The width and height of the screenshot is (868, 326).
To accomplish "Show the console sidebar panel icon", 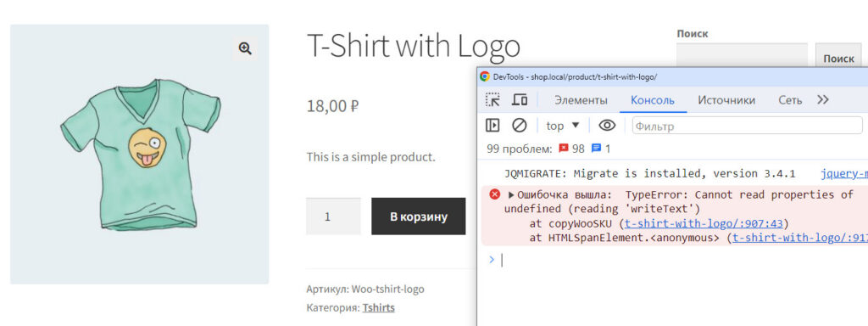I will 492,126.
